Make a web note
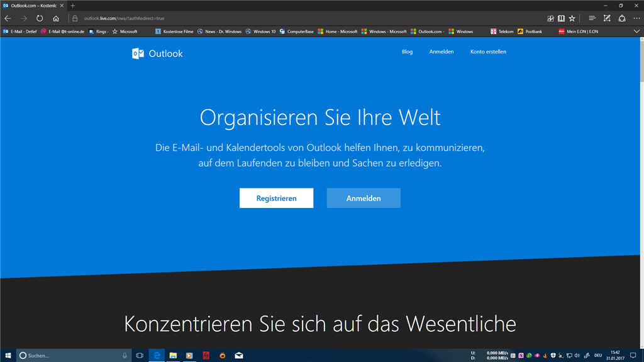The width and height of the screenshot is (644, 362). click(x=607, y=18)
